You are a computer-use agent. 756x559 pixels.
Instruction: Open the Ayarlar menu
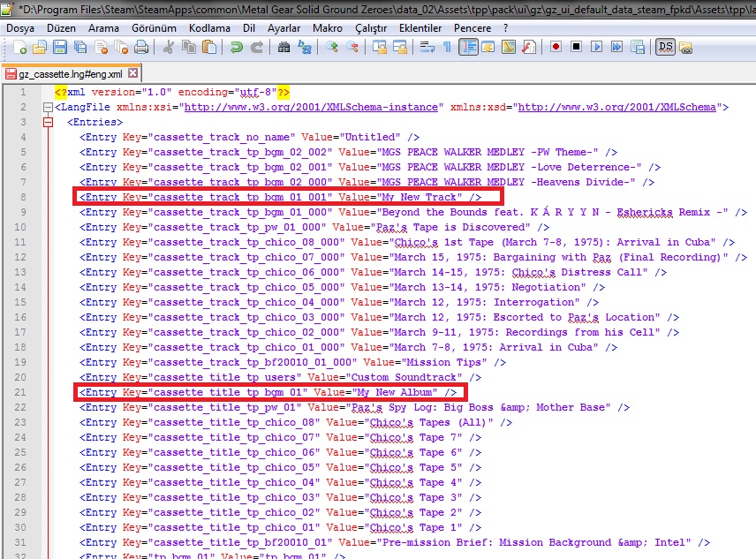(x=284, y=28)
